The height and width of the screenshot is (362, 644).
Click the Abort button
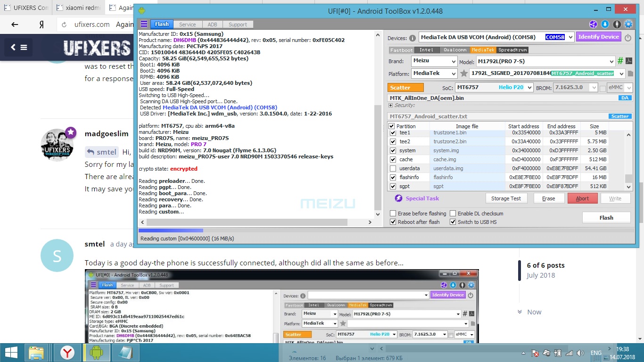coord(582,198)
